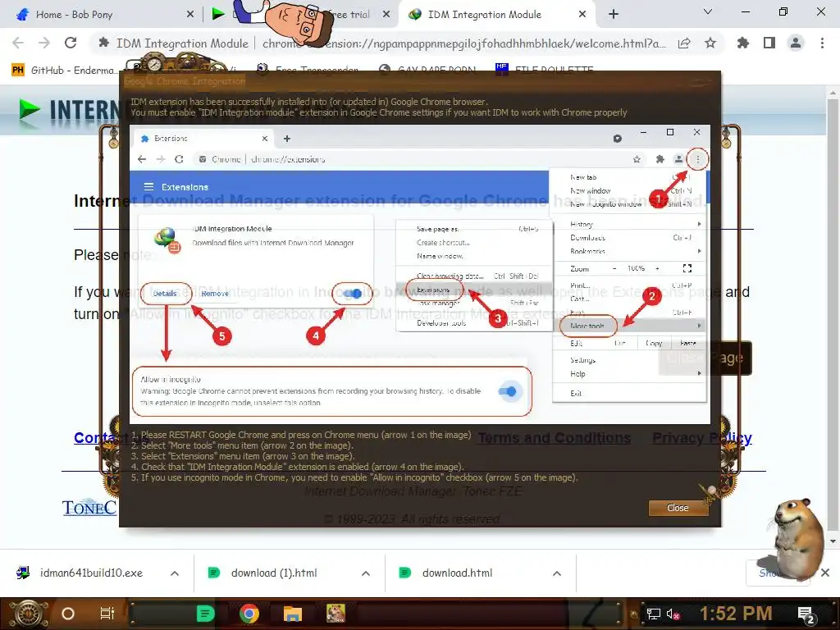The height and width of the screenshot is (630, 840).
Task: Click the page scrollbar up arrow
Action: [x=833, y=92]
